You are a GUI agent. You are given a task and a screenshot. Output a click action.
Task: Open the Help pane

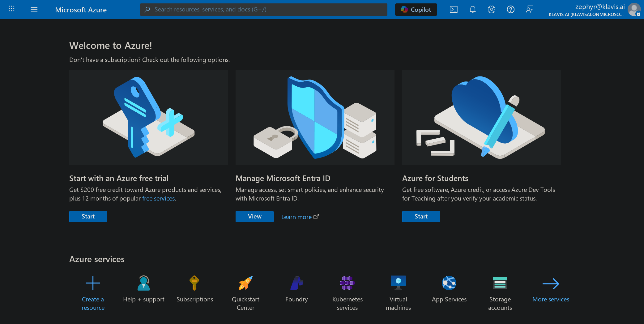tap(510, 9)
